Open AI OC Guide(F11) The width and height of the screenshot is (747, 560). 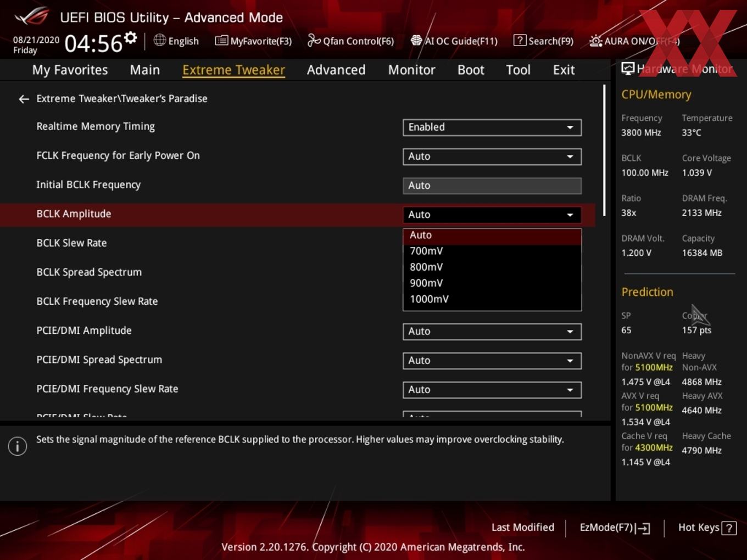tap(454, 41)
